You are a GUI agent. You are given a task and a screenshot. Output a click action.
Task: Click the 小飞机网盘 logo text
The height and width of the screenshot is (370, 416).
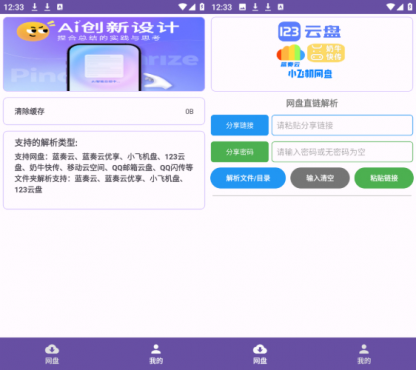310,74
